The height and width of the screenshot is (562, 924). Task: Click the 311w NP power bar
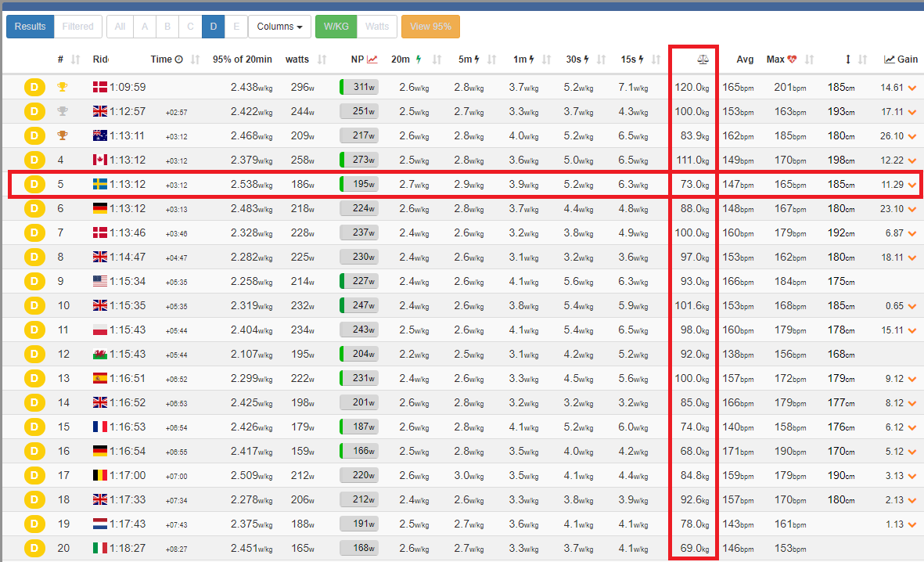click(x=359, y=88)
